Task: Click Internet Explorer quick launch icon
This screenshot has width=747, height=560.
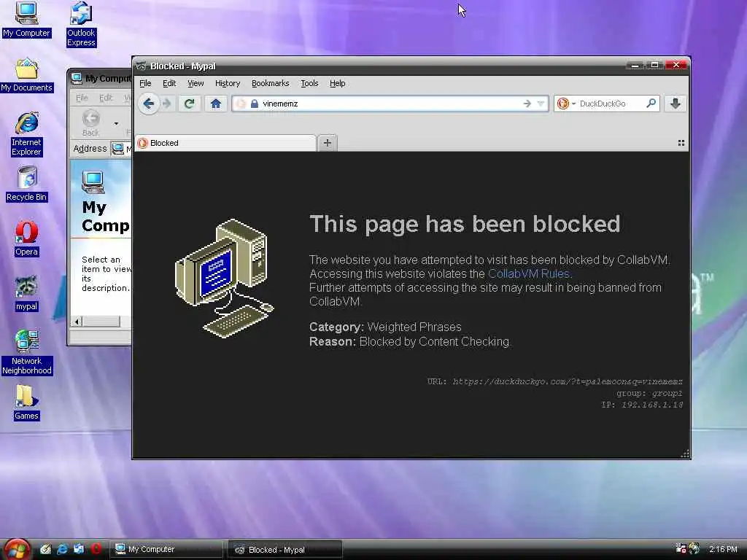Action: (x=62, y=549)
